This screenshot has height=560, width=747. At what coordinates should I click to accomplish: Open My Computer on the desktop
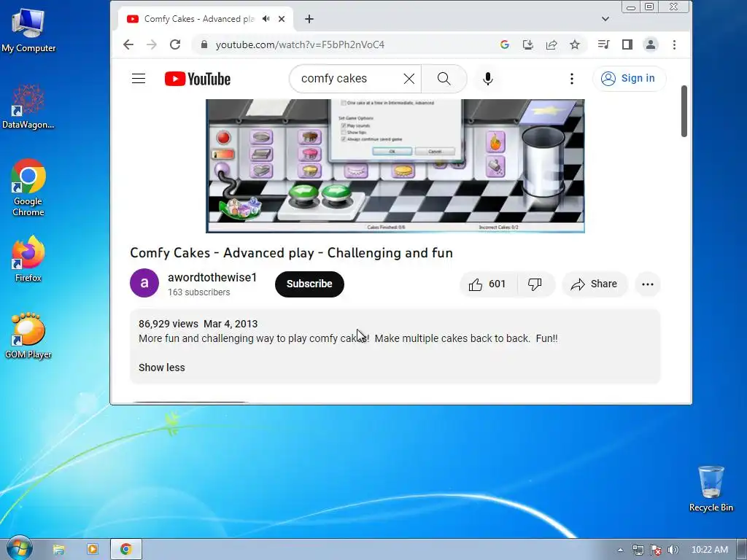28,30
